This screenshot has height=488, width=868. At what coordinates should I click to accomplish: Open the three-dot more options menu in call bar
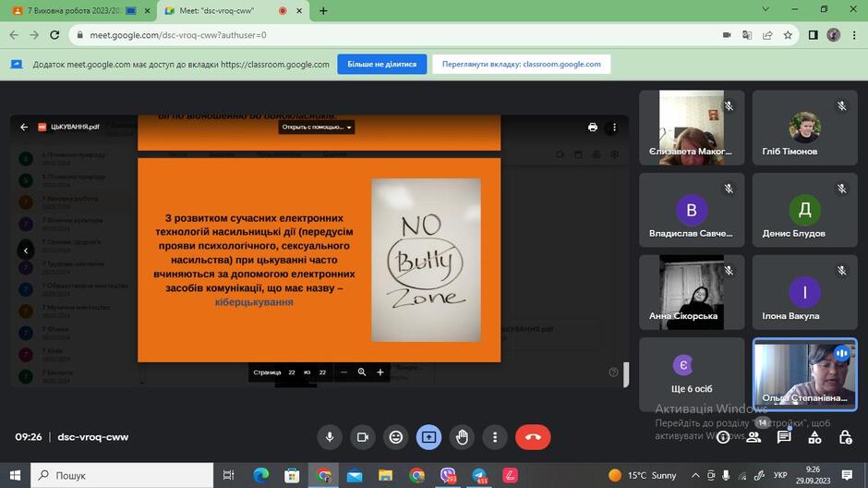[495, 437]
